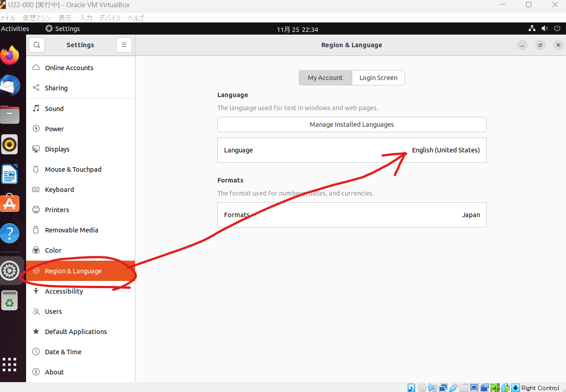
Task: Click VirtualBox network status icon
Action: pos(443,388)
